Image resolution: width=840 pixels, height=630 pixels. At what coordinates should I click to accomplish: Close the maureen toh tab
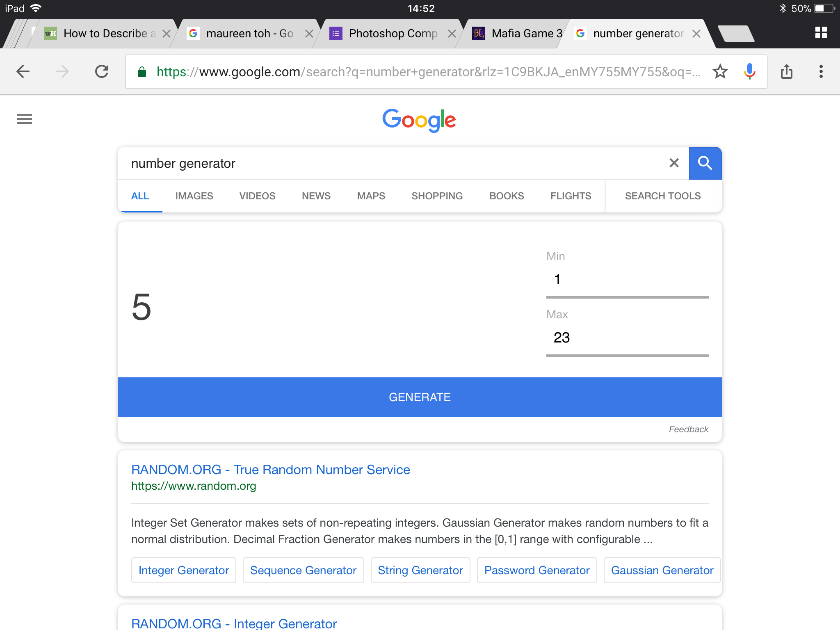point(309,34)
